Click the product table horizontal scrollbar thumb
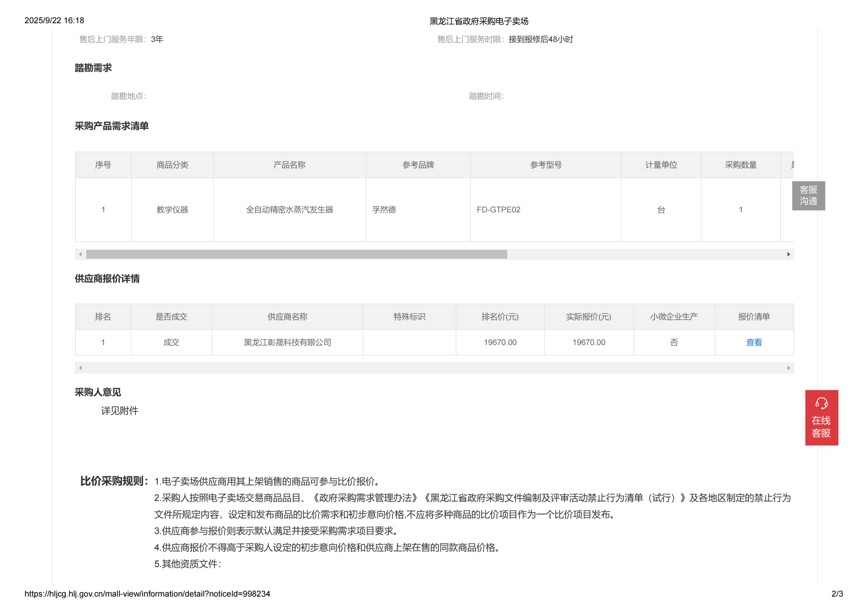Image resolution: width=868 pixels, height=613 pixels. pyautogui.click(x=296, y=254)
